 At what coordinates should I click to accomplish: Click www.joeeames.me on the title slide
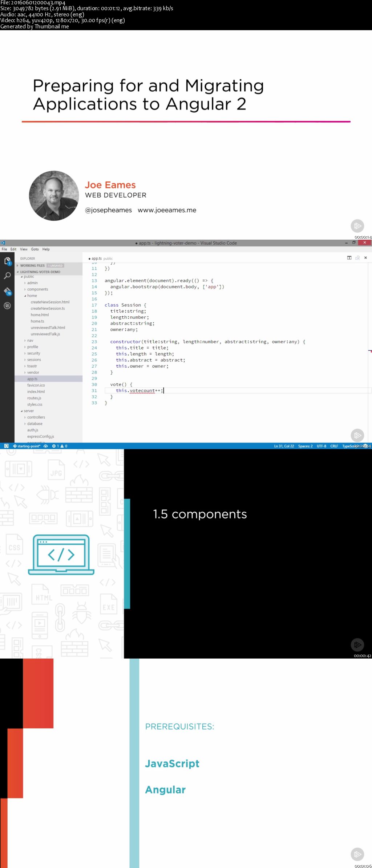point(167,210)
